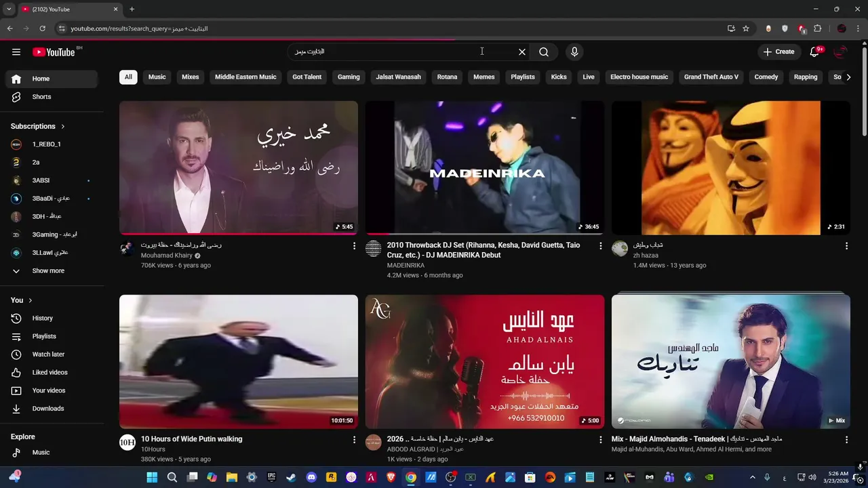Open the MADEINRIKA channel link

(x=406, y=266)
